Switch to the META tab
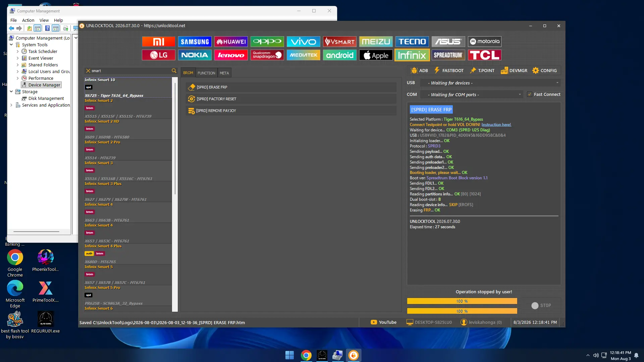The height and width of the screenshot is (362, 644). (x=224, y=73)
